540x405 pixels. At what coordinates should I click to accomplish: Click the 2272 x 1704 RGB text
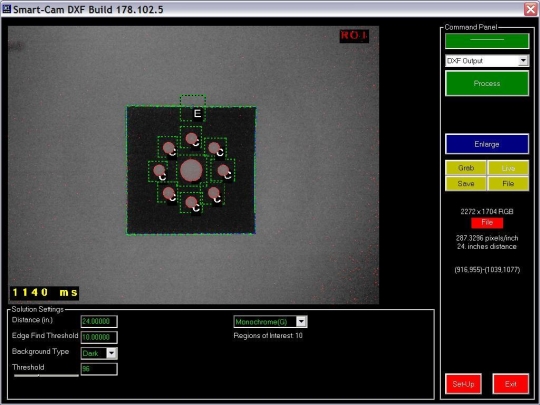click(487, 211)
